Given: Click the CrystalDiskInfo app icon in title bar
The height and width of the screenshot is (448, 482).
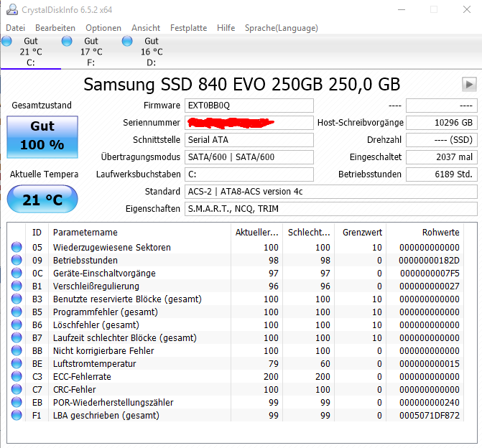Looking at the screenshot, I should pos(12,9).
